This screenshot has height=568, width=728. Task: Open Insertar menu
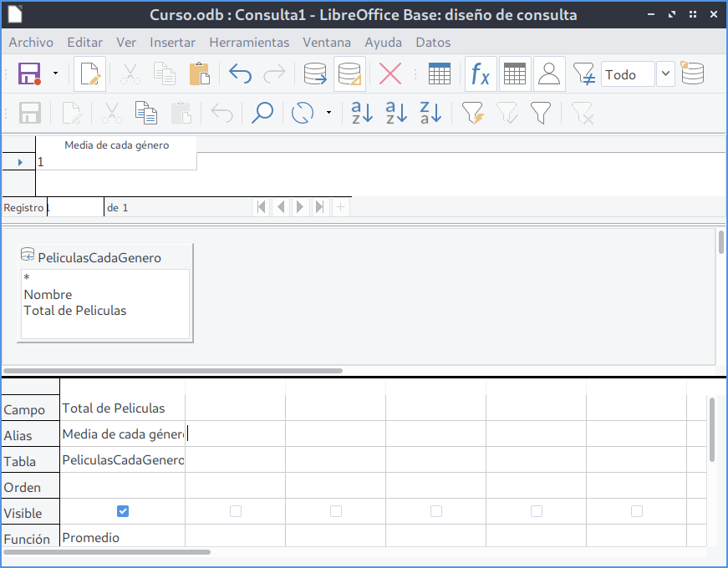click(173, 43)
